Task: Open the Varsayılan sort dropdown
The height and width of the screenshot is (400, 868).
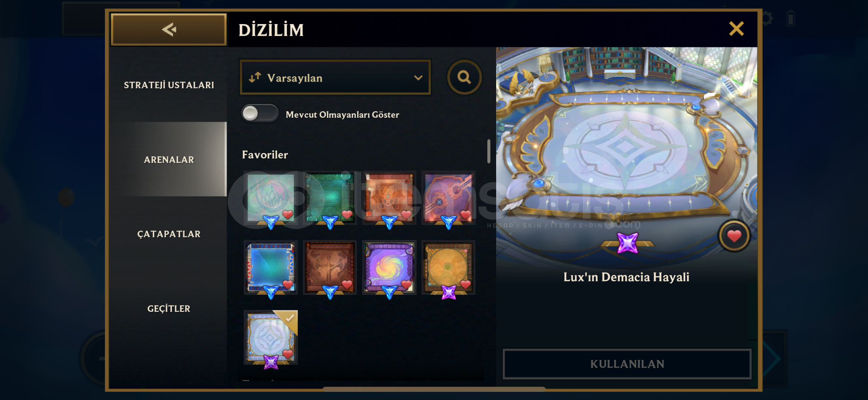Action: pyautogui.click(x=335, y=77)
